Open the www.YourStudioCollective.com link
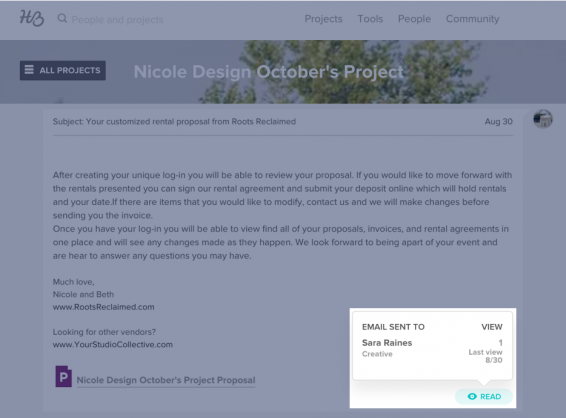 113,344
